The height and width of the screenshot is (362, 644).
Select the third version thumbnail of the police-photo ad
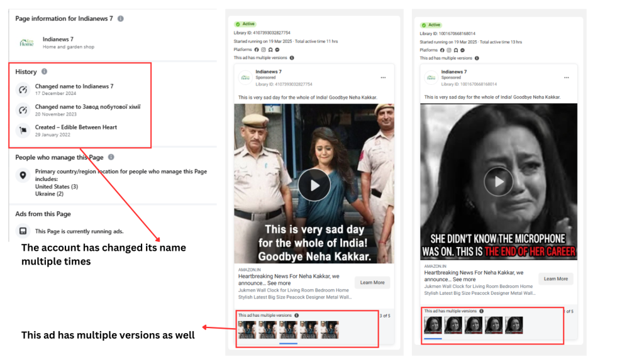pos(288,329)
